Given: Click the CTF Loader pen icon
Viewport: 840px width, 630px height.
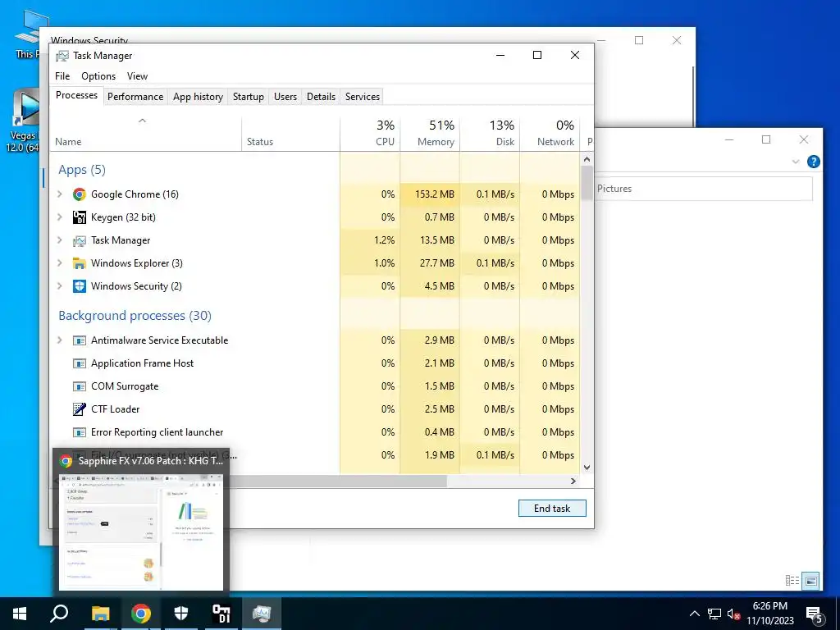Looking at the screenshot, I should coord(80,409).
